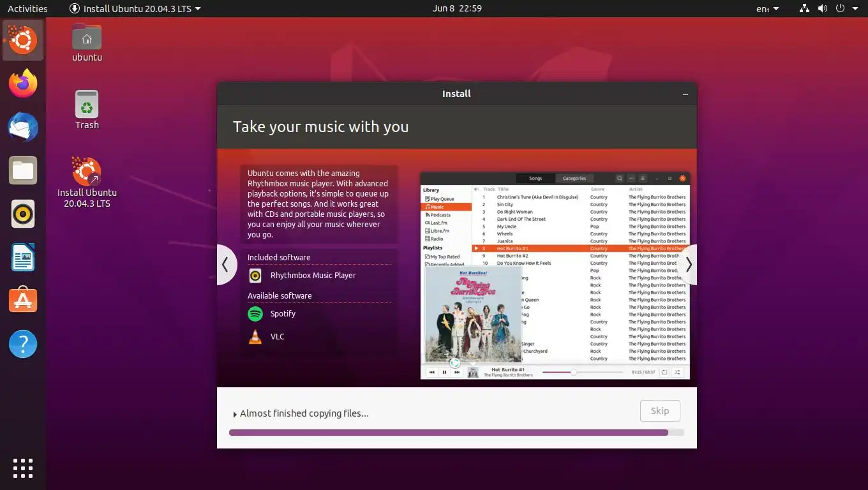Open the Help dock icon
This screenshot has width=868, height=490.
23,344
